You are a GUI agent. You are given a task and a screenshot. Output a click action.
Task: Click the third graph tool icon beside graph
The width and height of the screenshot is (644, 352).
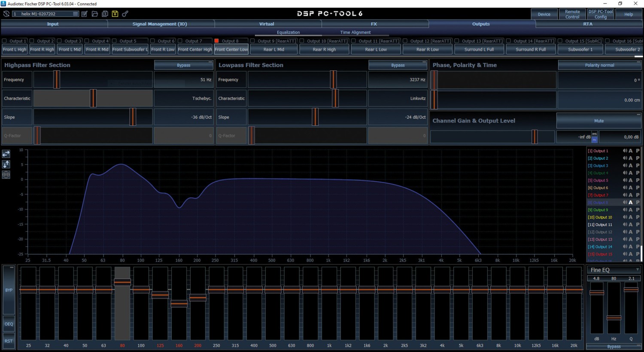click(6, 175)
